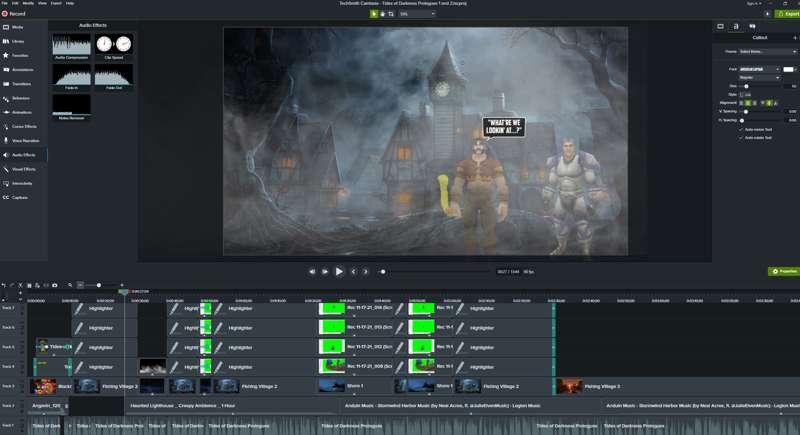Adjust the V. Spacing slider
The image size is (800, 435).
[746, 111]
